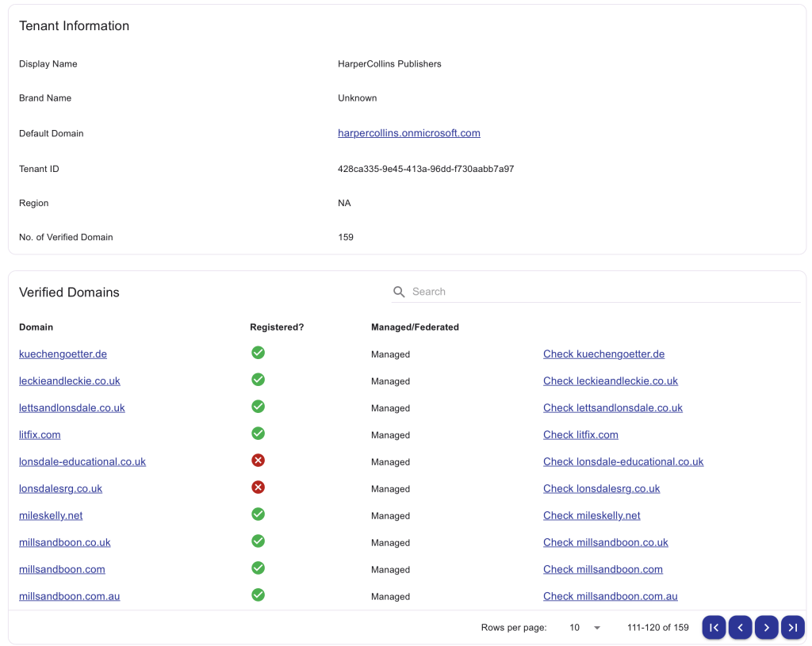
Task: Go to previous page of domains
Action: (740, 627)
